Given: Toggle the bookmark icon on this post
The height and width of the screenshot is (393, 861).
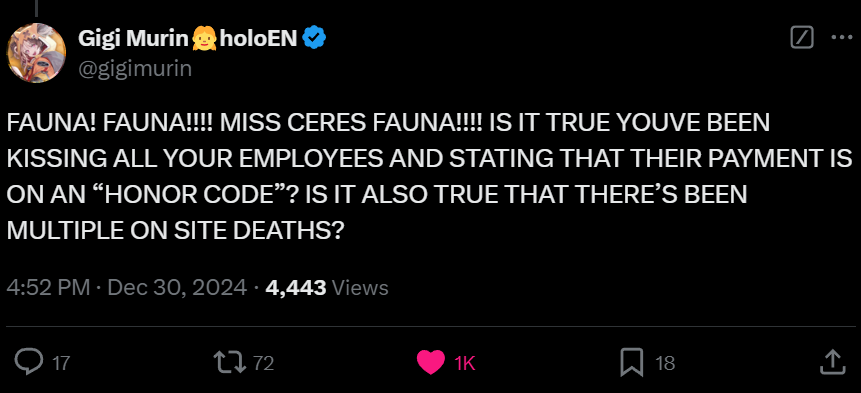Looking at the screenshot, I should pyautogui.click(x=631, y=363).
